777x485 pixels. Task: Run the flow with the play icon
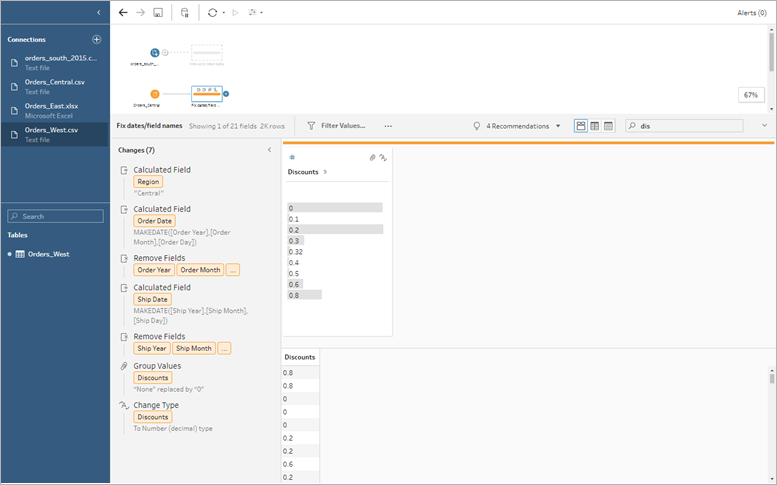pos(235,13)
